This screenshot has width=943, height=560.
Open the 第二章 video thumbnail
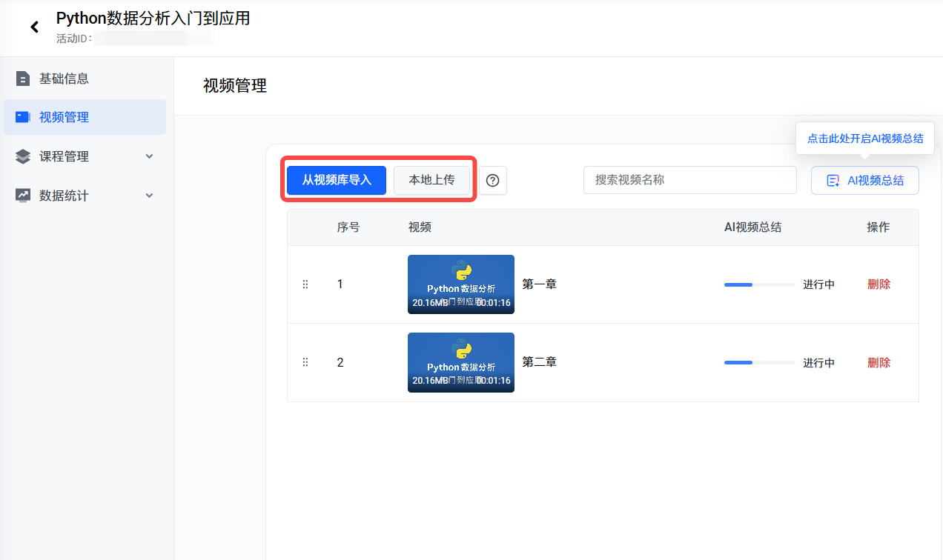tap(461, 362)
